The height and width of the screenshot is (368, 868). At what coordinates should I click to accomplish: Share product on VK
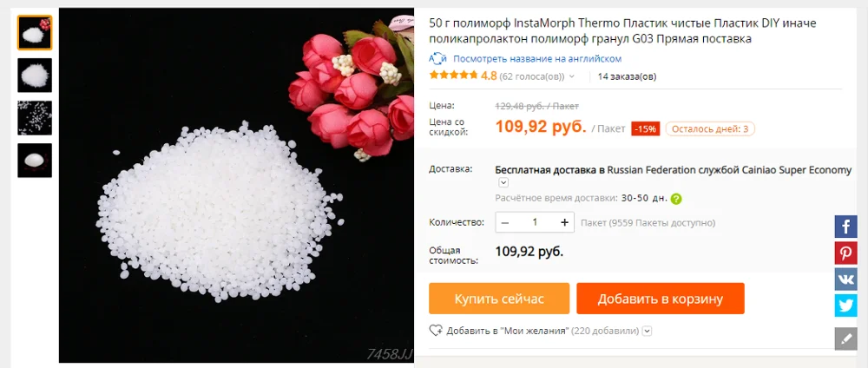845,279
